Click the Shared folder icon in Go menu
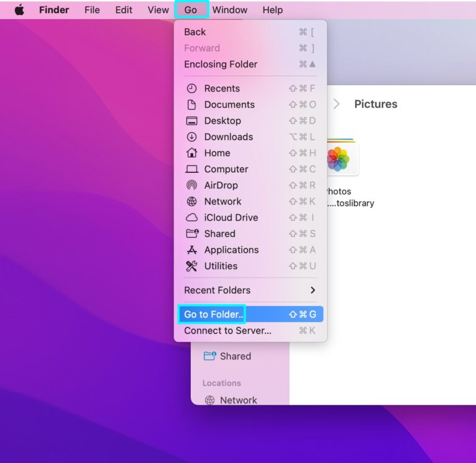This screenshot has width=476, height=463. 192,234
